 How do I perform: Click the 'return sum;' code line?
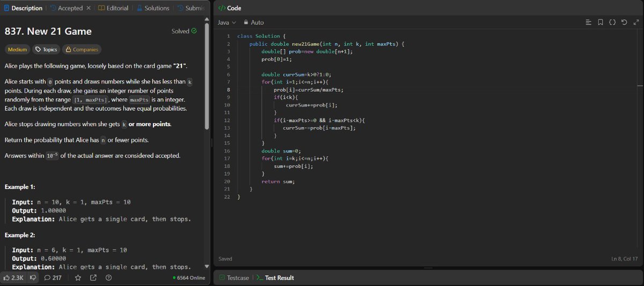coord(278,181)
